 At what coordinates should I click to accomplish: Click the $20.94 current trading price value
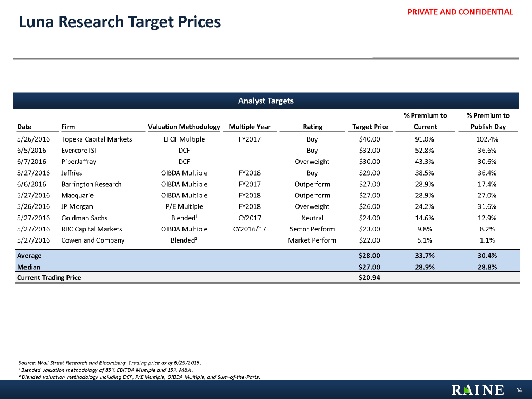pos(370,278)
